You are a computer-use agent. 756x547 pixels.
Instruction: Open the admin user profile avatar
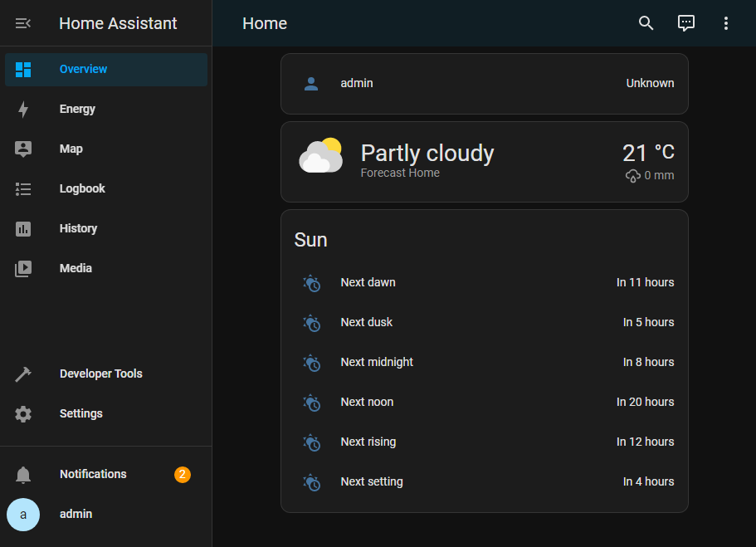(23, 515)
